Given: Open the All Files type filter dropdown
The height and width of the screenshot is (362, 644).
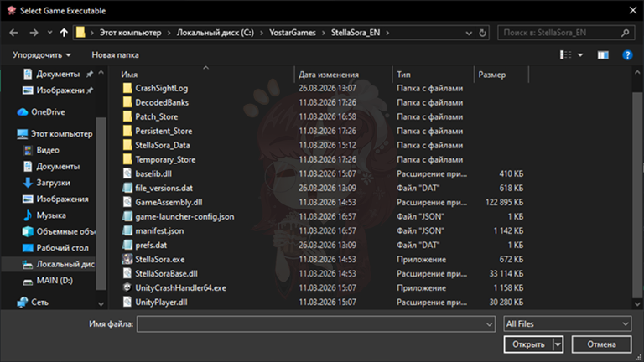Looking at the screenshot, I should tap(567, 323).
